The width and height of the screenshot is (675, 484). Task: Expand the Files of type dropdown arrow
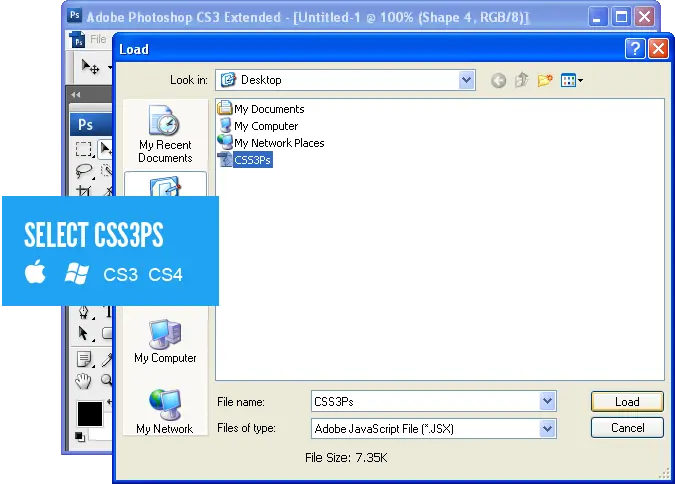(x=547, y=428)
